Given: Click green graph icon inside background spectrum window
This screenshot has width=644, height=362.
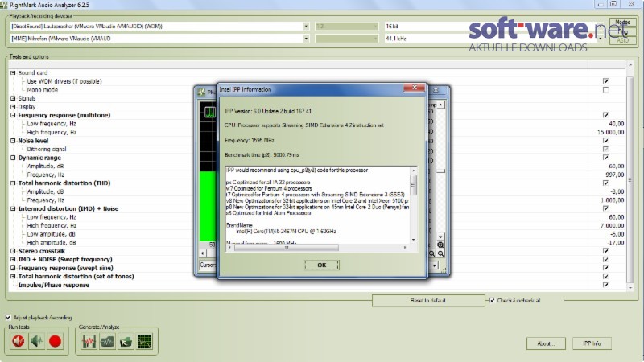Looking at the screenshot, I should pyautogui.click(x=210, y=112).
